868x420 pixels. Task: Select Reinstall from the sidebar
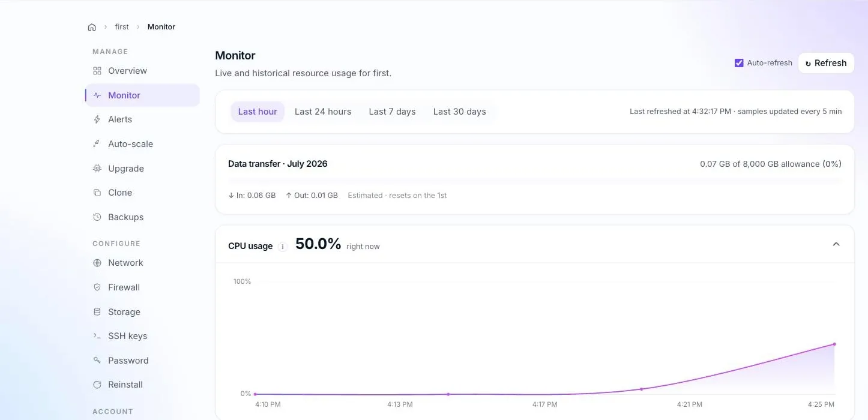142,385
